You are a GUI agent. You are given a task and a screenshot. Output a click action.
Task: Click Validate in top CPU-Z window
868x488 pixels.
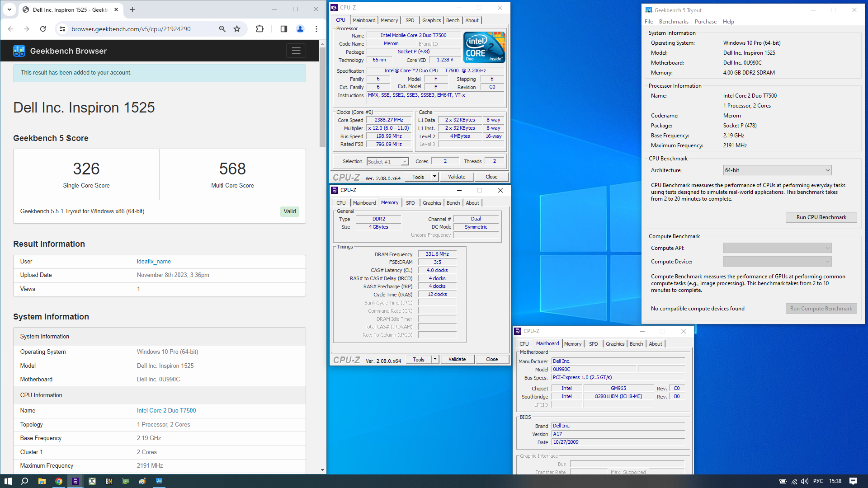click(457, 177)
